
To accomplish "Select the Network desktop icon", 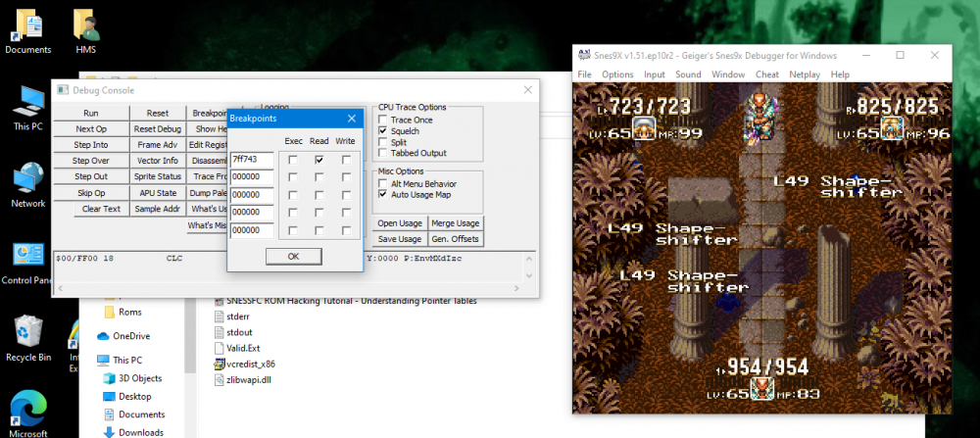I will pos(28,178).
